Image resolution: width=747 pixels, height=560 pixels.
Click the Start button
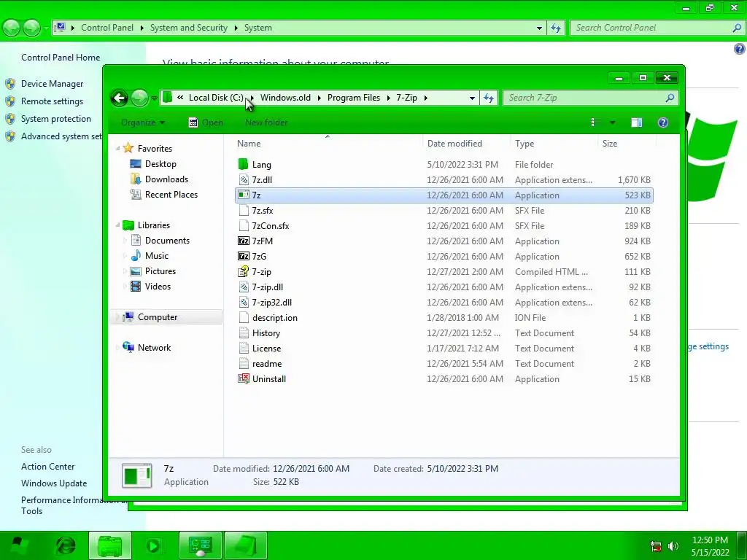click(x=19, y=545)
